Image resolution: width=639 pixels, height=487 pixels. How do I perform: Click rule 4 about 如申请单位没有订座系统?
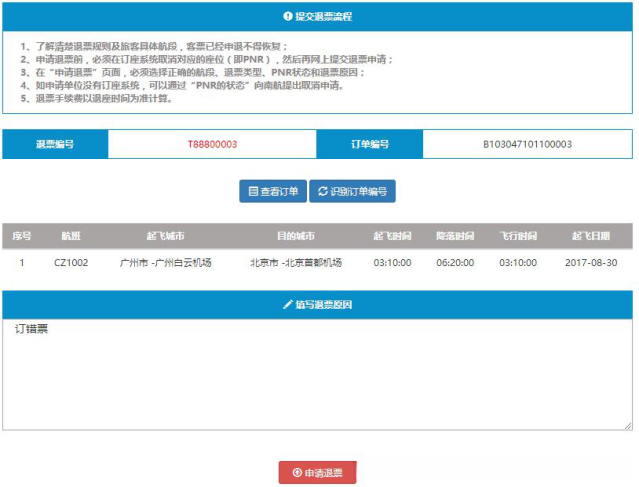[x=183, y=86]
